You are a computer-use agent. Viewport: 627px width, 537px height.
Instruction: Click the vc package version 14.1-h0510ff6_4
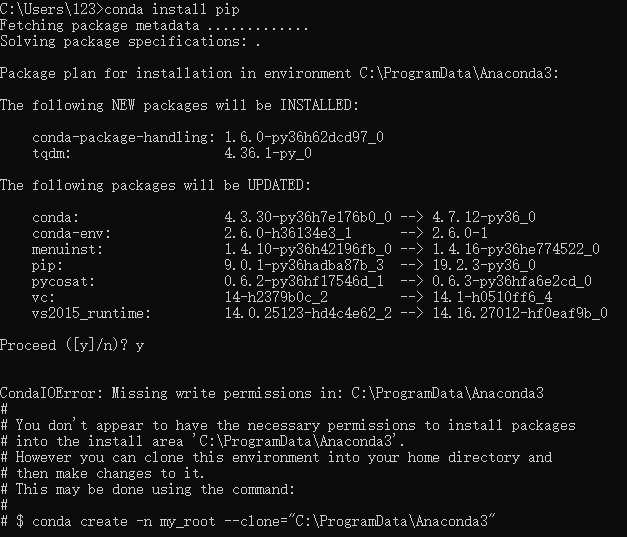tap(492, 297)
